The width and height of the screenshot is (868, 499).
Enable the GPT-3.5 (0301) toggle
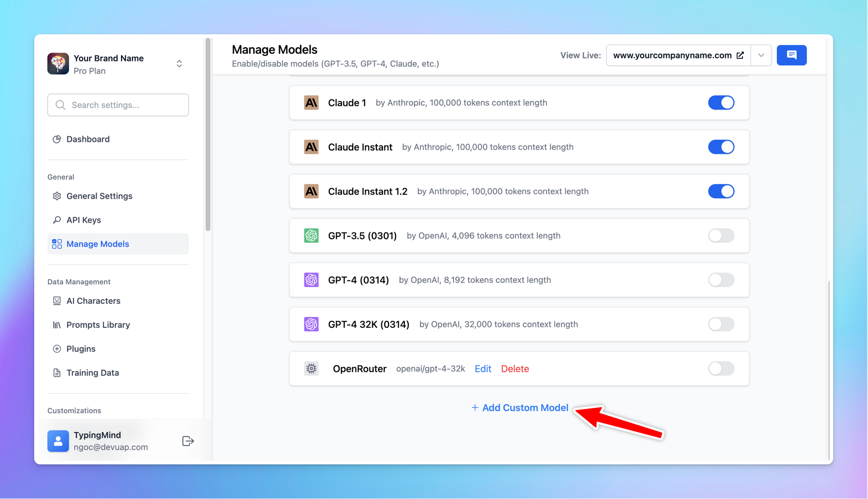click(x=721, y=236)
